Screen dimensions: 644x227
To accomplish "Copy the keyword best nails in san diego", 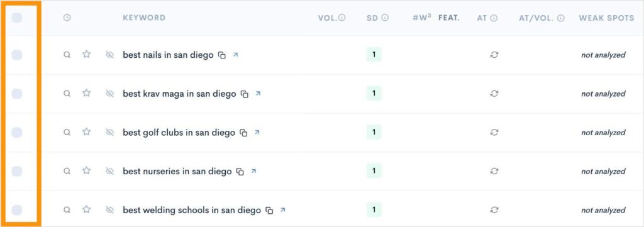I will point(222,55).
